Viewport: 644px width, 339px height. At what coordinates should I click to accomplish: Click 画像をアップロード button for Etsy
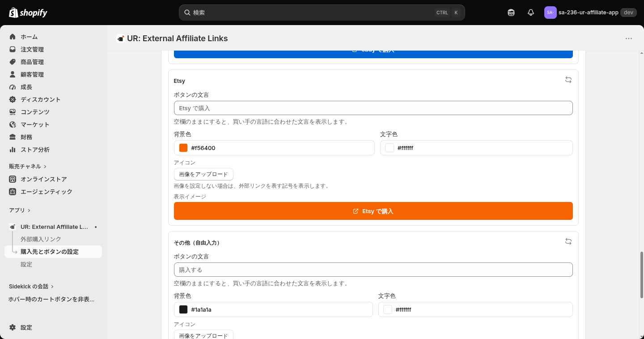coord(203,174)
